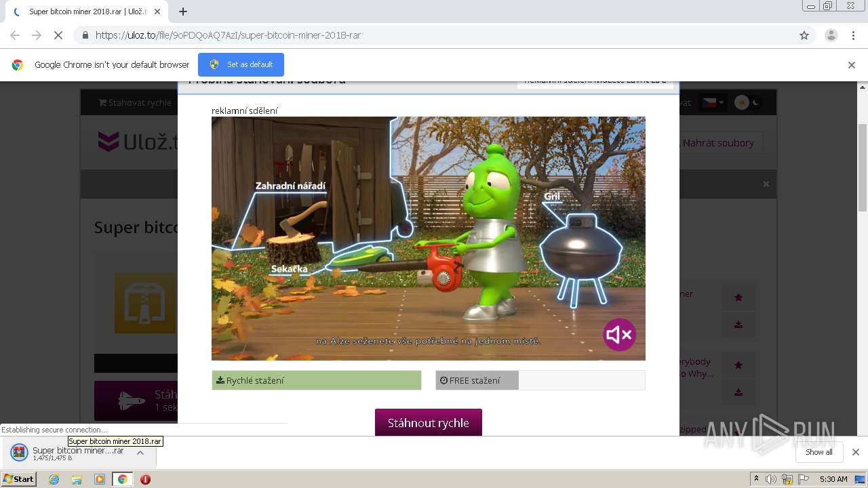Click the first related file download icon

(738, 325)
